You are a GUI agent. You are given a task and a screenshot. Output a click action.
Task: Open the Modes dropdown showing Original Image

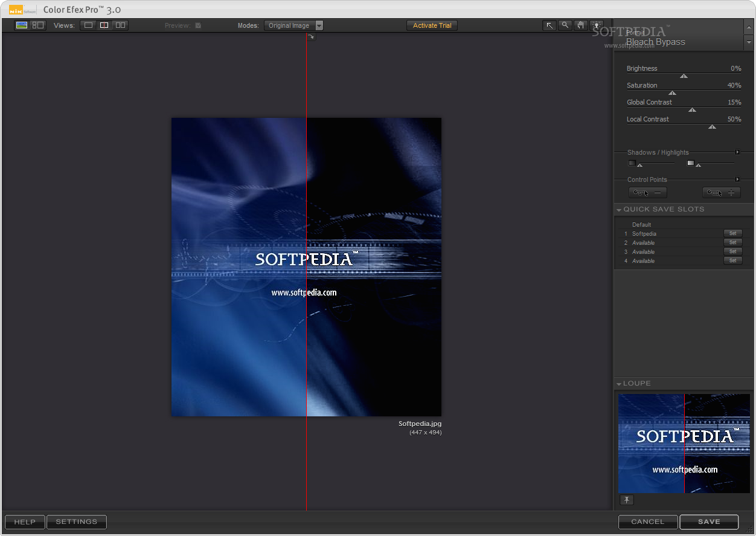(x=293, y=25)
